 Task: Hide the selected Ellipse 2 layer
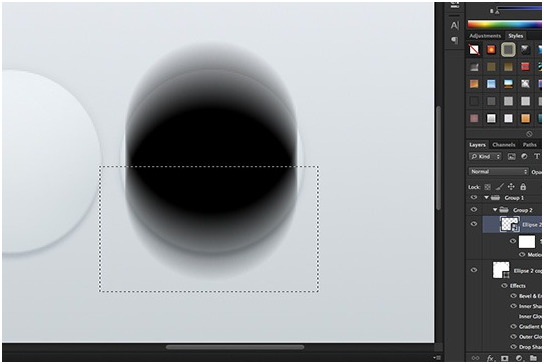[474, 224]
